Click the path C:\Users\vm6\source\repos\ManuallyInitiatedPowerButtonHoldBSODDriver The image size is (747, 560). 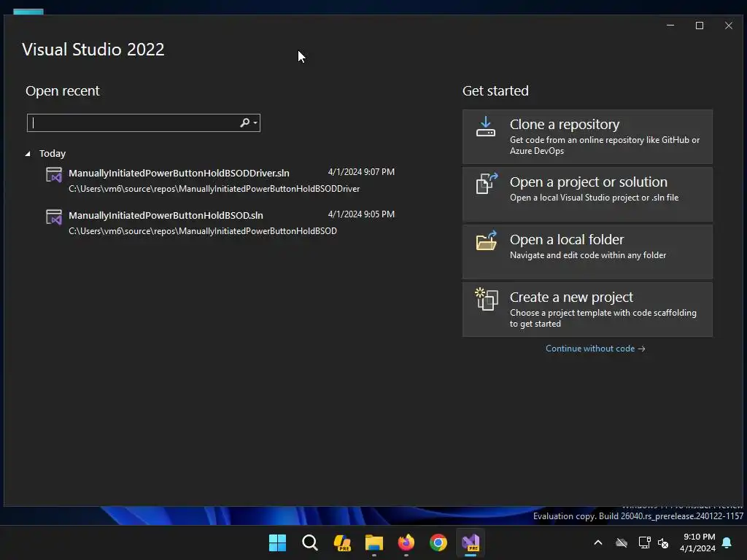(214, 189)
